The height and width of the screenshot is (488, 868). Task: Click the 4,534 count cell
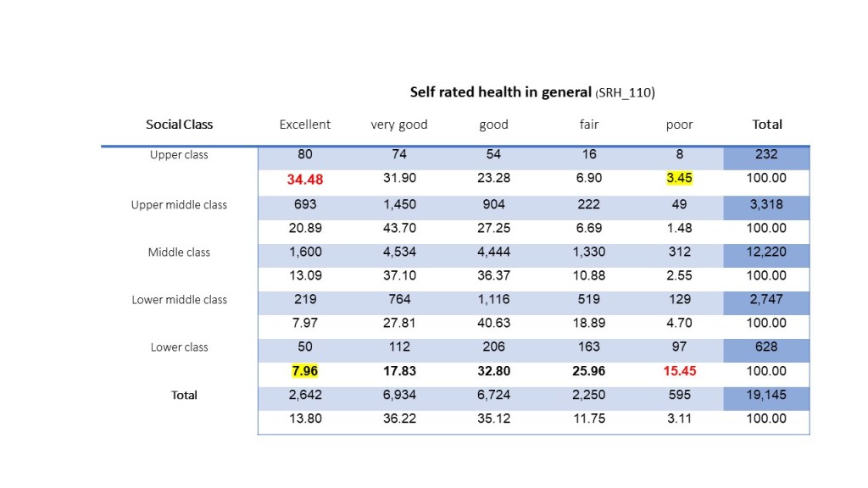pyautogui.click(x=399, y=252)
